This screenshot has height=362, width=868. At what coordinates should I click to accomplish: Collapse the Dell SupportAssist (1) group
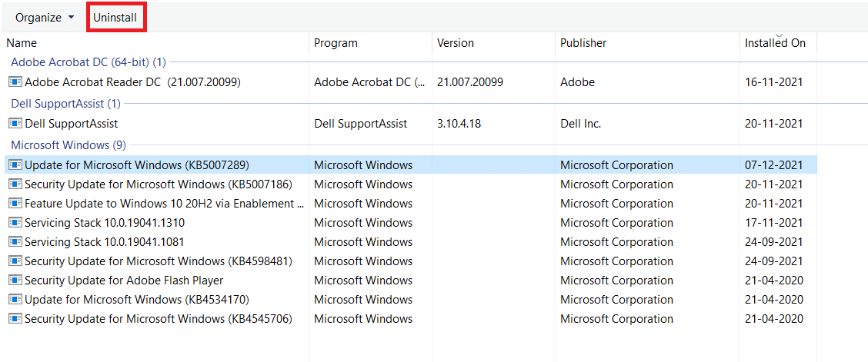[x=65, y=103]
